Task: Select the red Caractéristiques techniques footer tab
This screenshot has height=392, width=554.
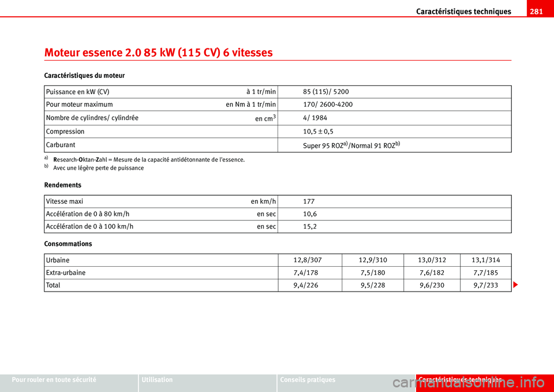Action: tap(485, 383)
